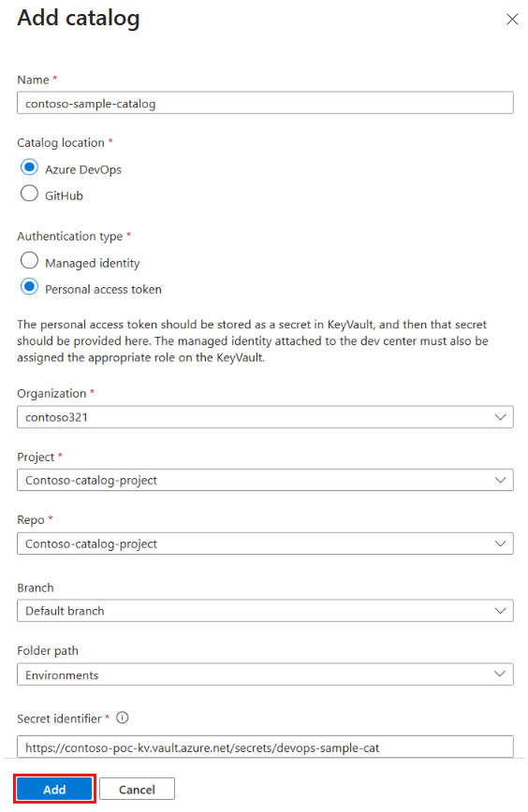528x812 pixels.
Task: Choose Managed identity authentication
Action: 29,261
